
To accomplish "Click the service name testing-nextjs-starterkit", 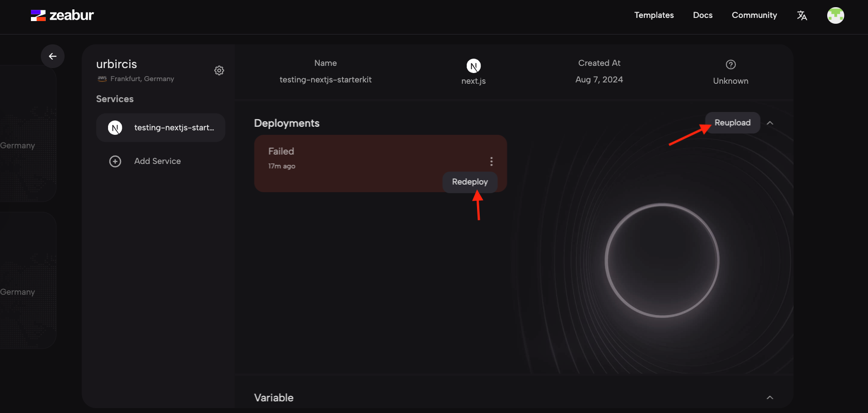I will 325,80.
